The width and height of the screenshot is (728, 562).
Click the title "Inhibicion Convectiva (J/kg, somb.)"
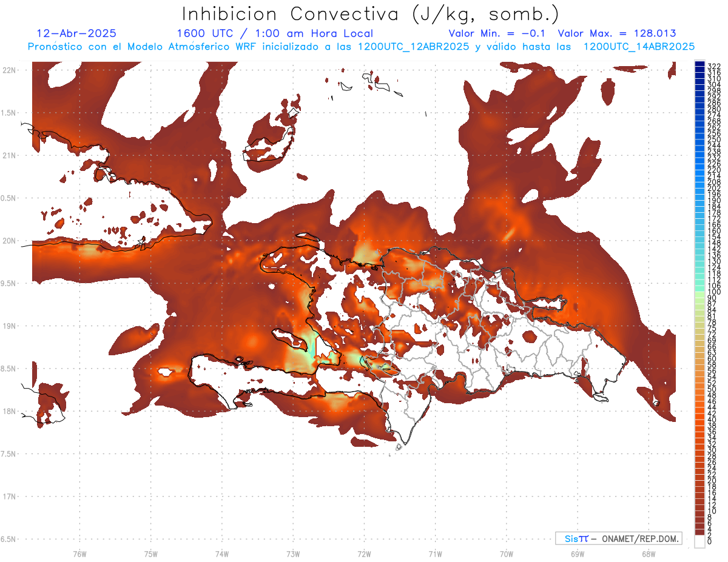pos(371,14)
